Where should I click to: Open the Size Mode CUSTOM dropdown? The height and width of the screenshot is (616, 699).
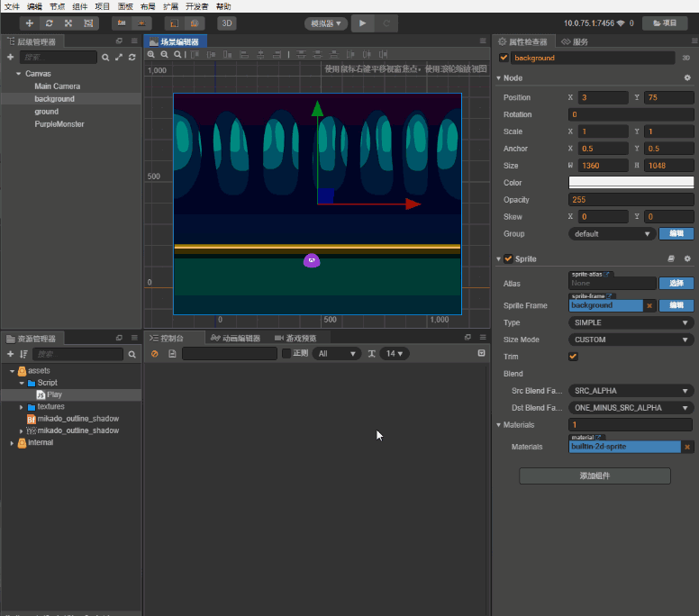631,340
